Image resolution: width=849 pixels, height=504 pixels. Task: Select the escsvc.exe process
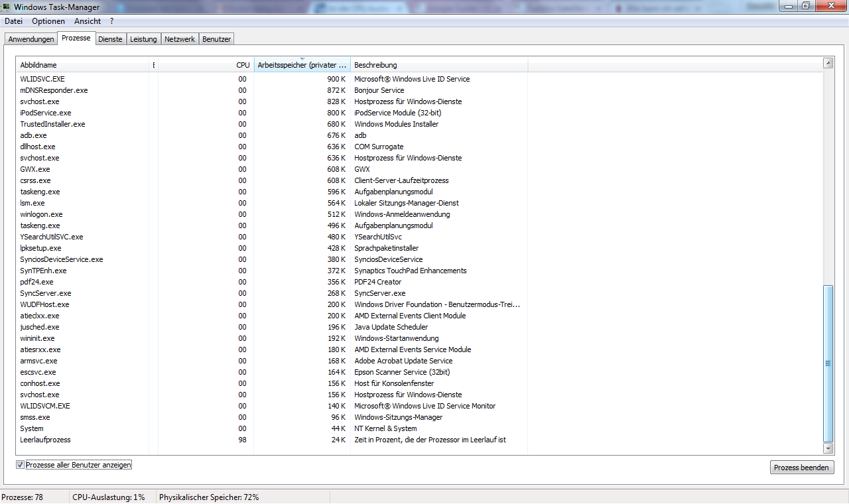[x=38, y=372]
